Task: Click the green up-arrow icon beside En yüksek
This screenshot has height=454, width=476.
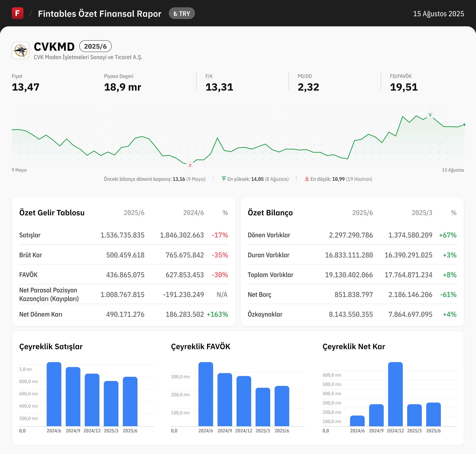Action: [x=224, y=179]
